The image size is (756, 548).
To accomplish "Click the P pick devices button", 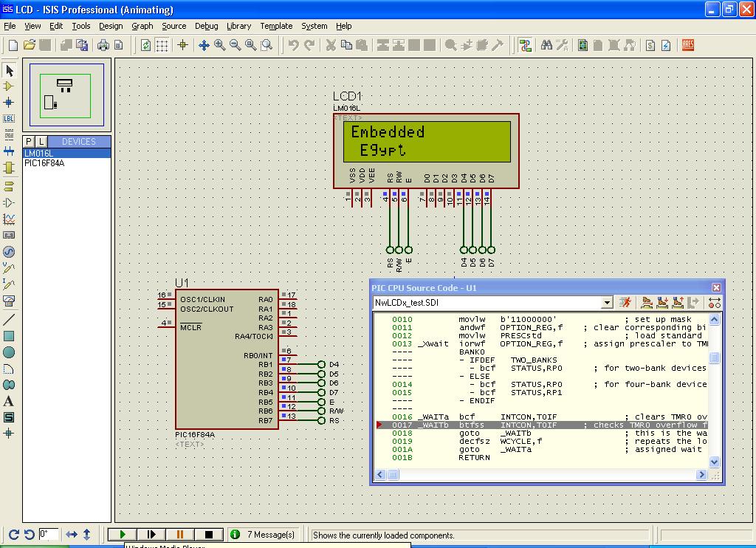I will coord(29,141).
